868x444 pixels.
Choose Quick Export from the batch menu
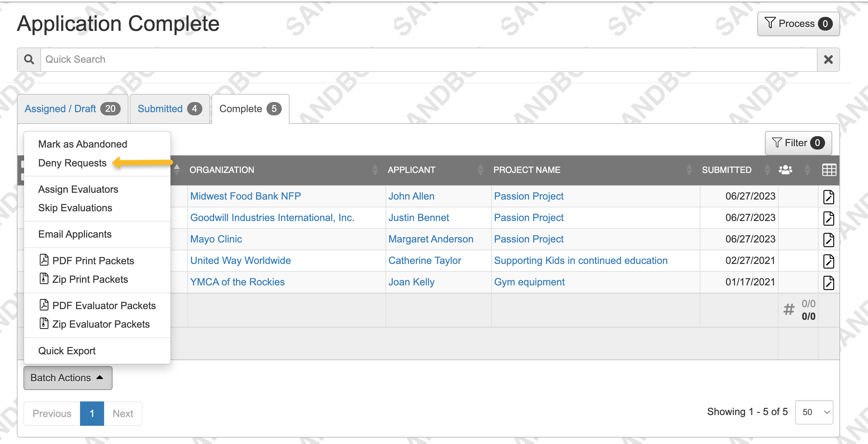pos(67,350)
